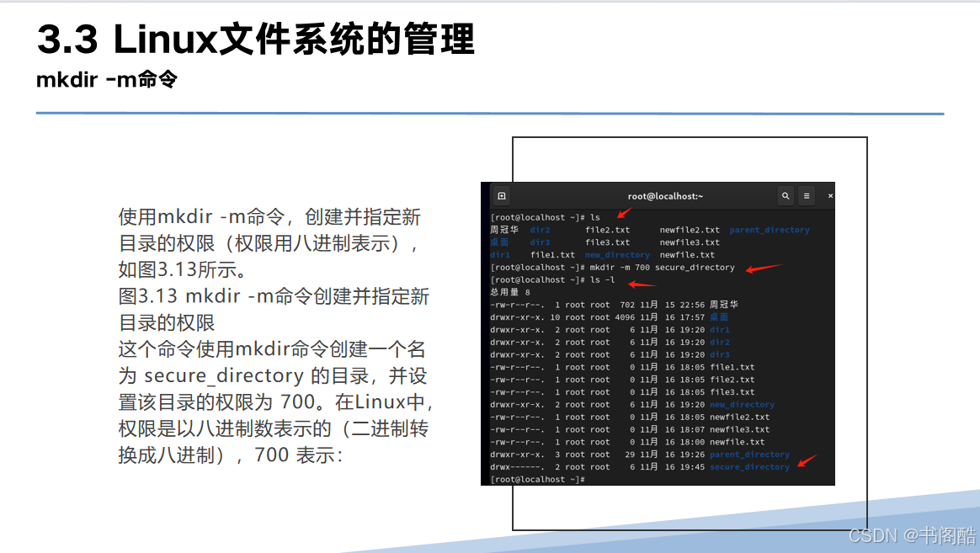The image size is (980, 553).
Task: Click the caption line "图3.13 mkdir -m命令创建并指定新"
Action: coord(274,296)
